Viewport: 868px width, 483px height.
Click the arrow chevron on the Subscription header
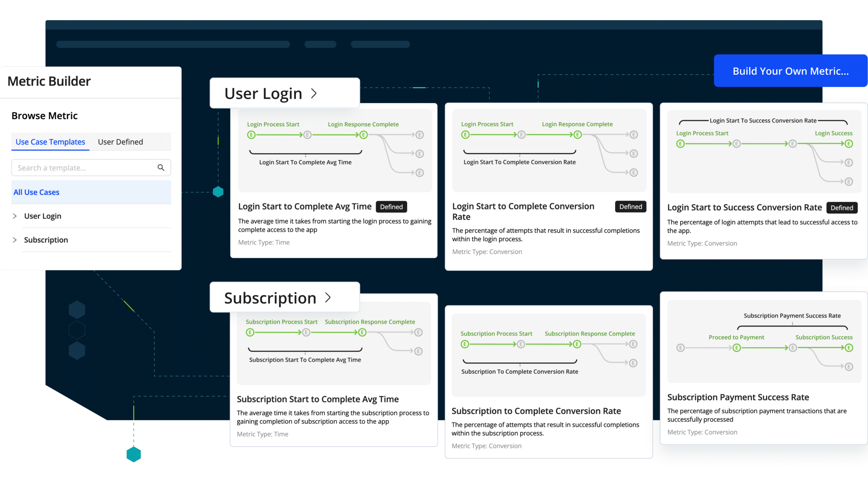click(x=328, y=298)
